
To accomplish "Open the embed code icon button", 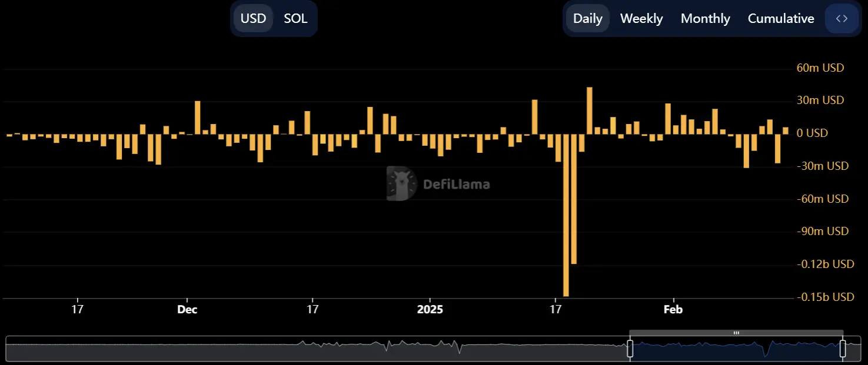I will pyautogui.click(x=842, y=19).
